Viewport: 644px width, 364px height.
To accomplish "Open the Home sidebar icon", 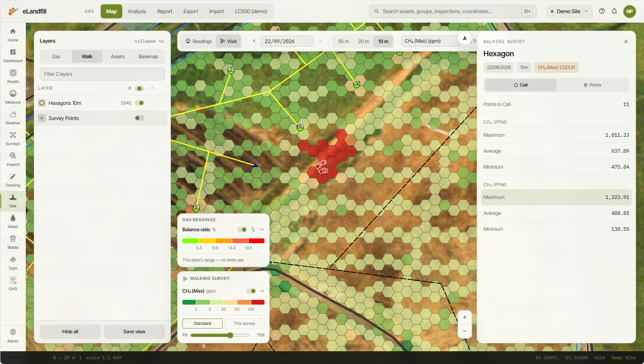I will (13, 35).
